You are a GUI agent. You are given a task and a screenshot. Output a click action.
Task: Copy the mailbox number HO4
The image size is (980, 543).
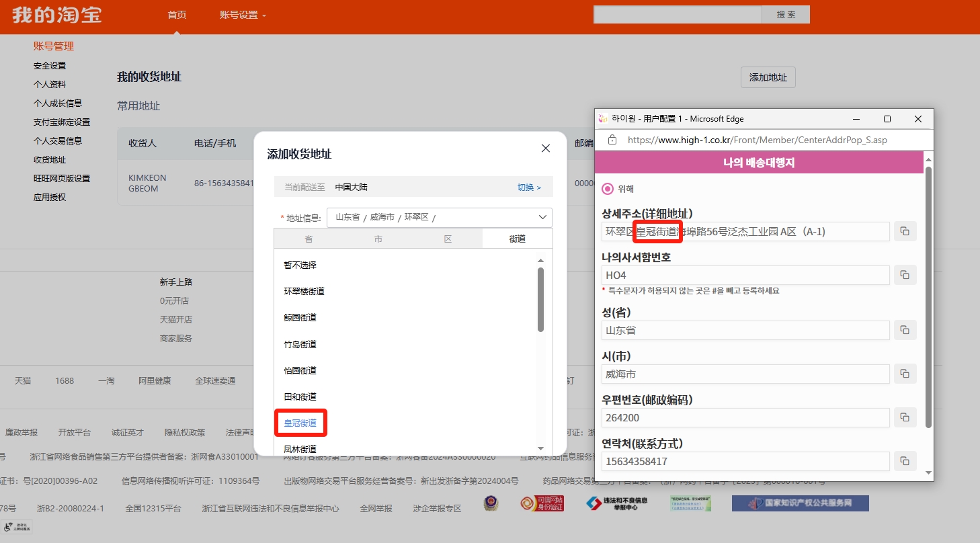pyautogui.click(x=905, y=275)
